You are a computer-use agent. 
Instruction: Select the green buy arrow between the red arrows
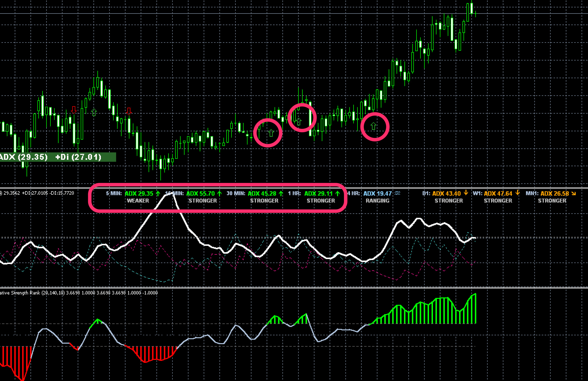click(94, 112)
